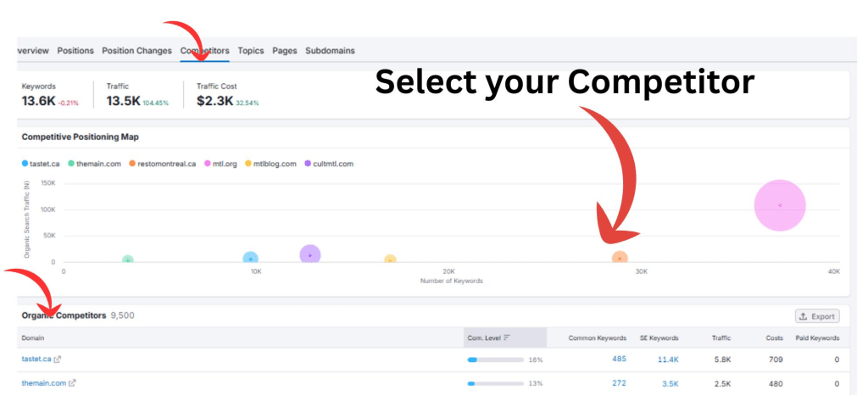Viewport: 868px width, 418px height.
Task: Click the themain.com competition level bar
Action: click(x=494, y=383)
